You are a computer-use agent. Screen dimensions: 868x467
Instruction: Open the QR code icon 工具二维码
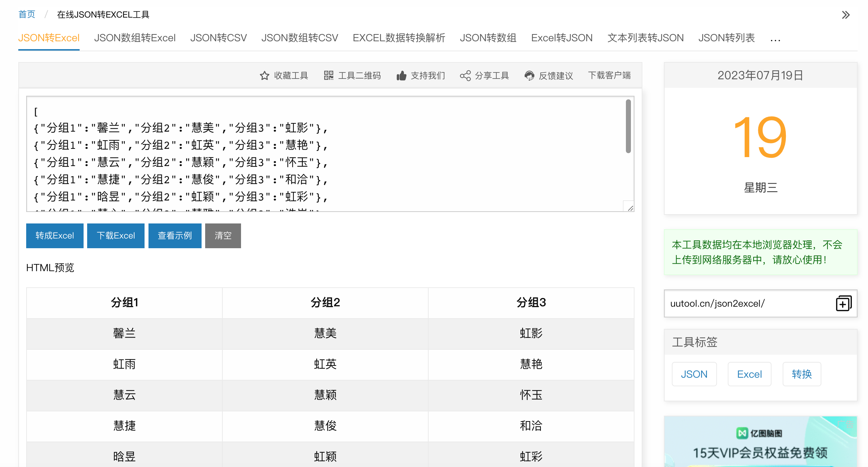[x=329, y=75]
